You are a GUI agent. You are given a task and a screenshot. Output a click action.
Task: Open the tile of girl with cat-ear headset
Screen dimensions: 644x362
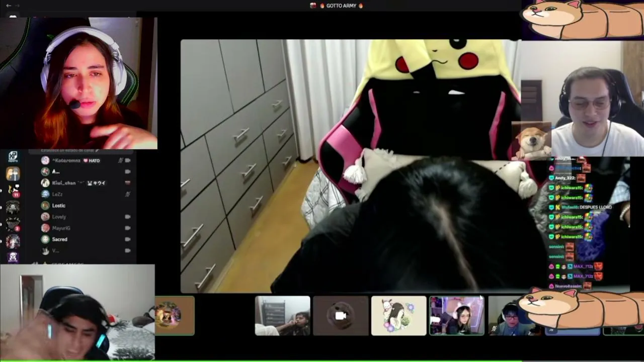pyautogui.click(x=457, y=316)
